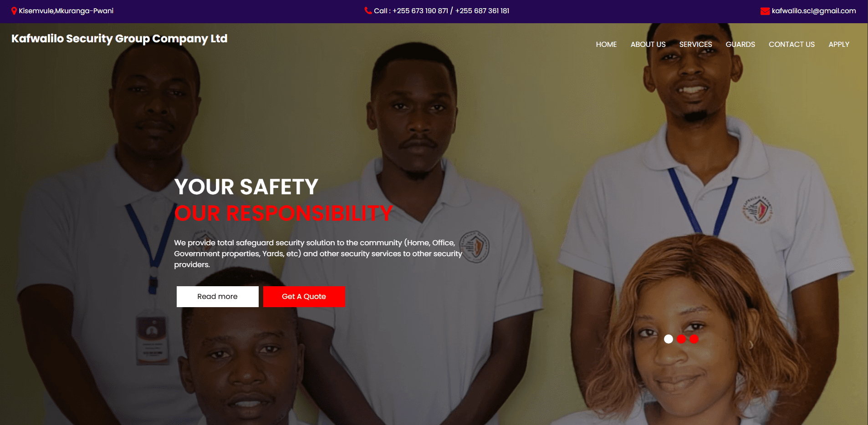The image size is (868, 425).
Task: Open the SERVICES navigation link
Action: click(x=695, y=44)
